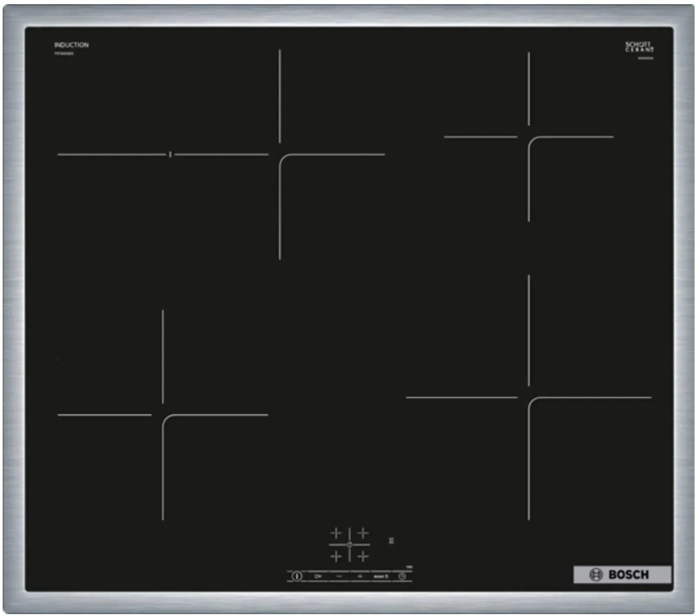Select the bottom-right zone plus symbol
The width and height of the screenshot is (698, 616).
pos(363,557)
